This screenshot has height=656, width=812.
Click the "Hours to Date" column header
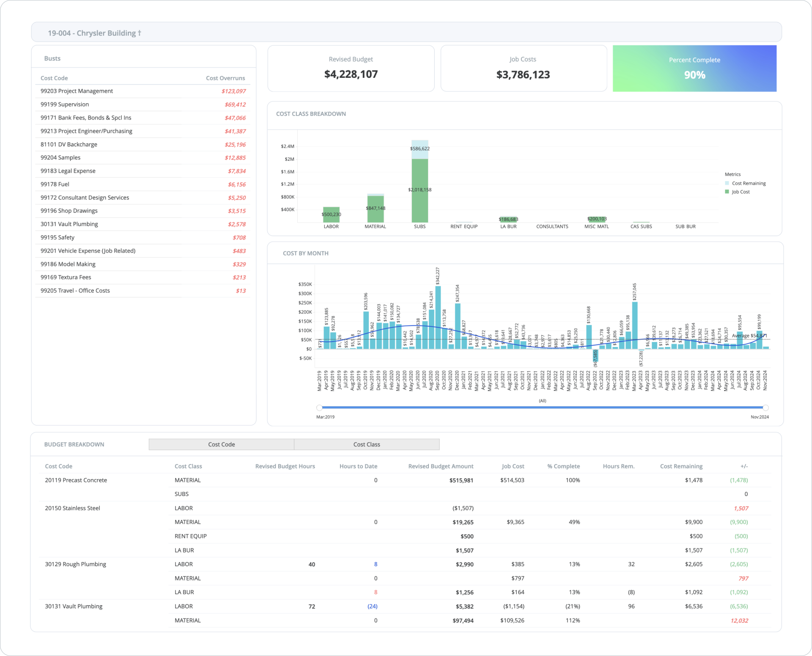coord(358,466)
